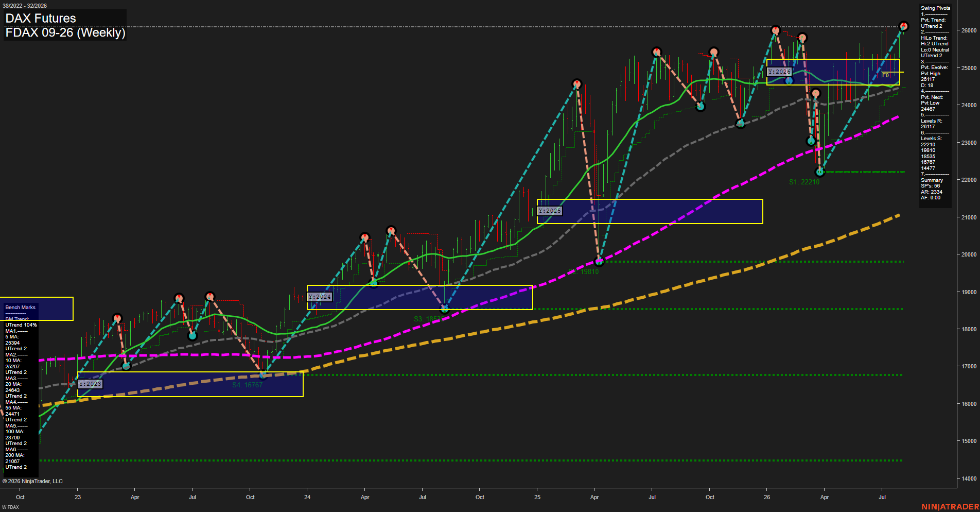The width and height of the screenshot is (980, 512).
Task: Click the W FDAX label at bottom left
Action: click(10, 507)
